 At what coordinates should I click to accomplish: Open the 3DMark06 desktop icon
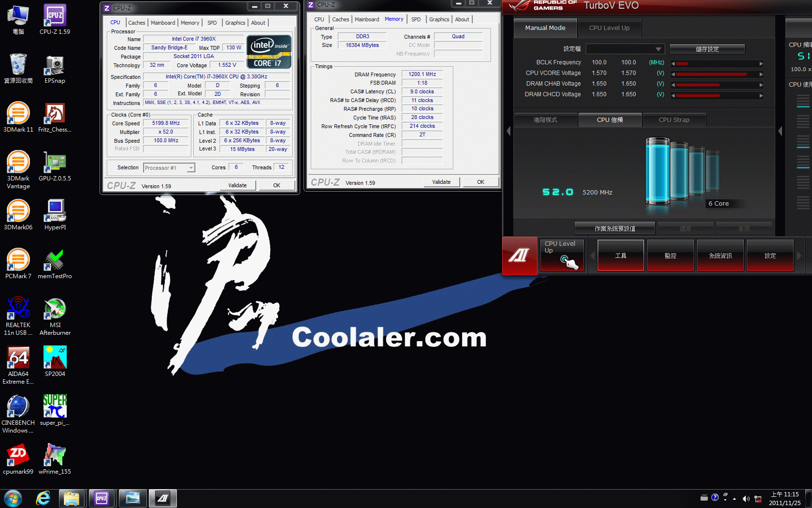pos(18,215)
